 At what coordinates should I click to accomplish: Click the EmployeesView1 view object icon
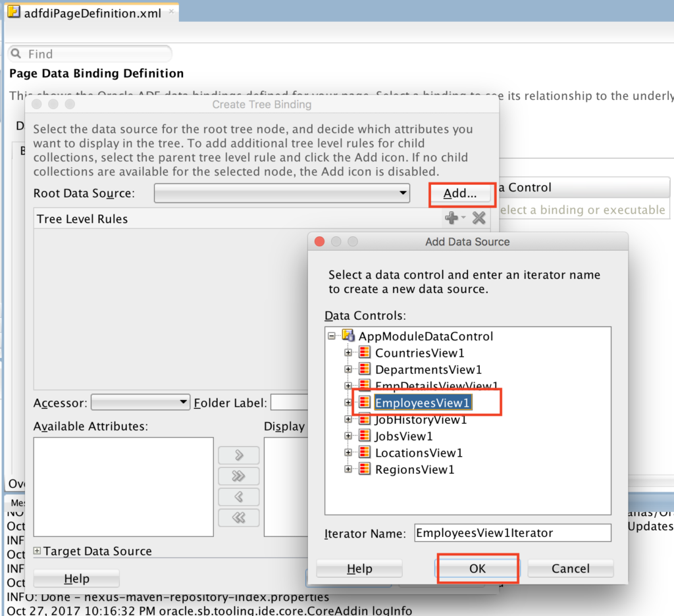point(365,402)
